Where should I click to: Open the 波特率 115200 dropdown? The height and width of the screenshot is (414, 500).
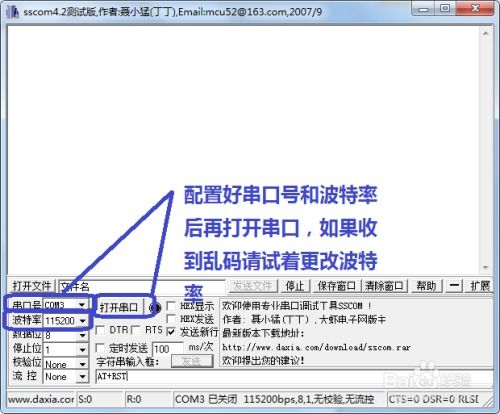(66, 321)
